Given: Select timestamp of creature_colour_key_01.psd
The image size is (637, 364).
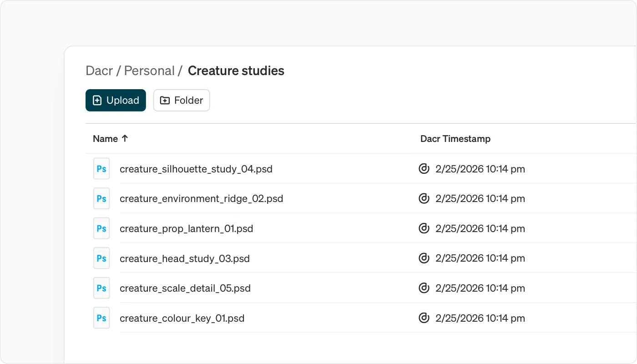Looking at the screenshot, I should [x=480, y=318].
